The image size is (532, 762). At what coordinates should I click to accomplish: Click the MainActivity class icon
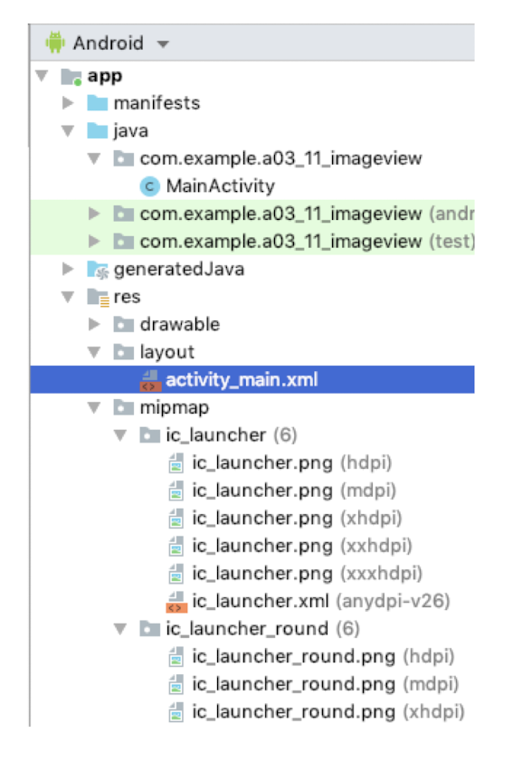[149, 186]
